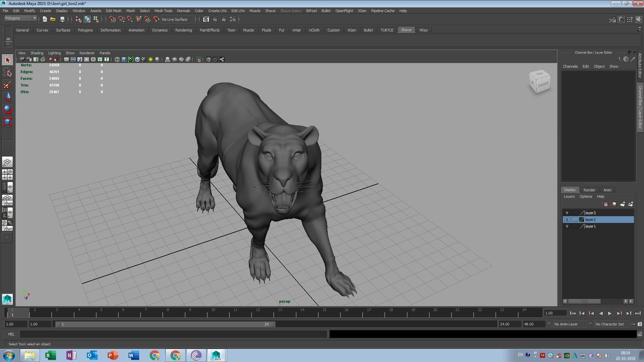Open the Mesh Tools menu

pos(163,11)
